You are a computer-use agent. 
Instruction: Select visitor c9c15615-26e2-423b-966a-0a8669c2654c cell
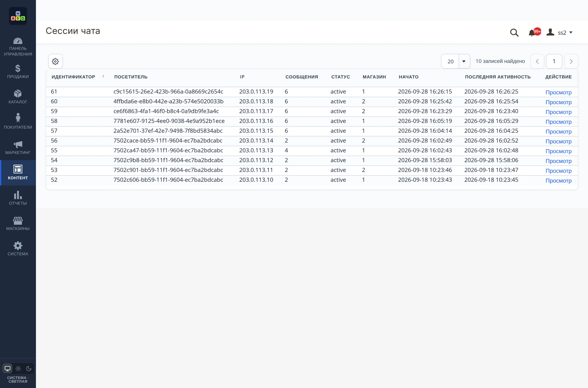(168, 92)
